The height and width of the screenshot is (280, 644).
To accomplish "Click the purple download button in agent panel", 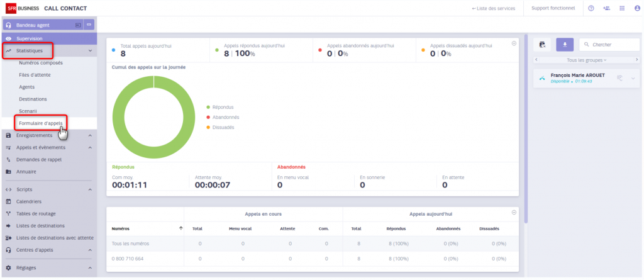I will 565,45.
